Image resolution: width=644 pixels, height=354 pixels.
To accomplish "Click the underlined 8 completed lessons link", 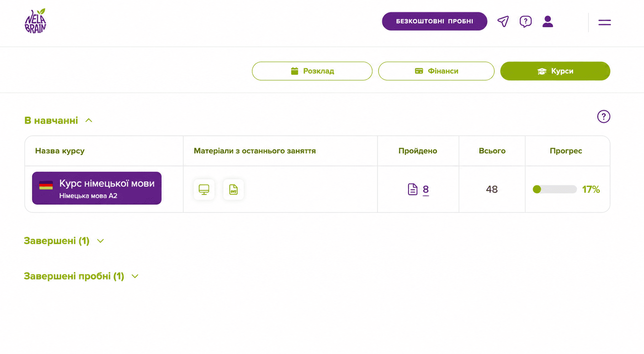I will click(426, 189).
